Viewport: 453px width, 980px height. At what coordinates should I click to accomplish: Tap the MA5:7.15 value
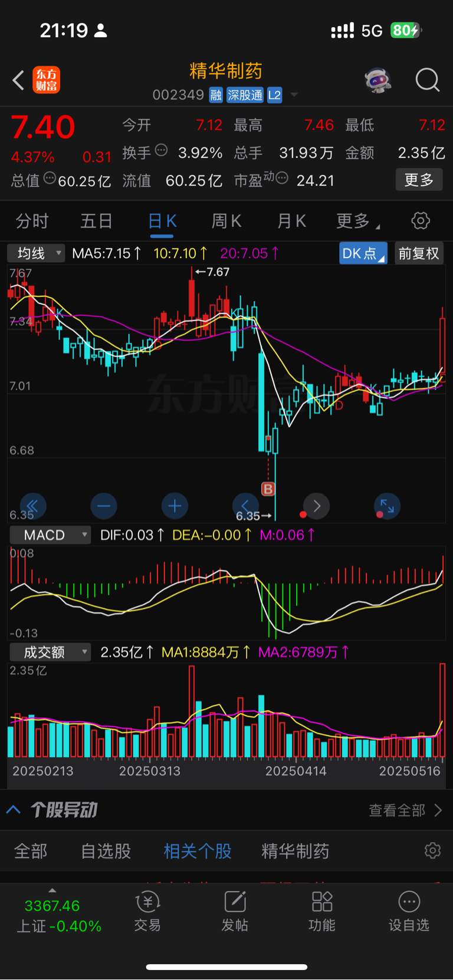pos(106,253)
